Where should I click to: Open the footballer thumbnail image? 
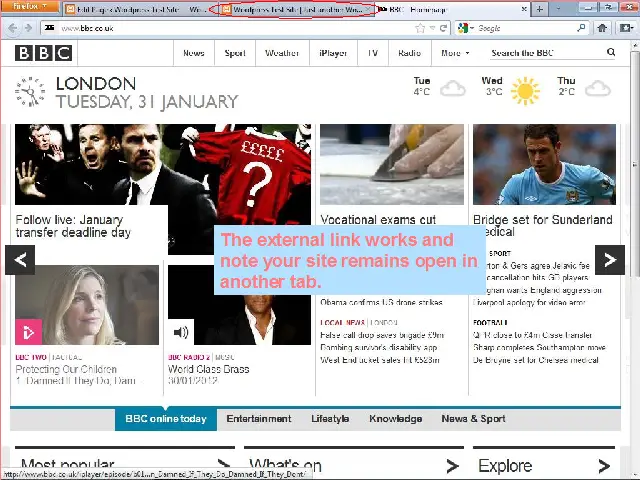tap(544, 164)
